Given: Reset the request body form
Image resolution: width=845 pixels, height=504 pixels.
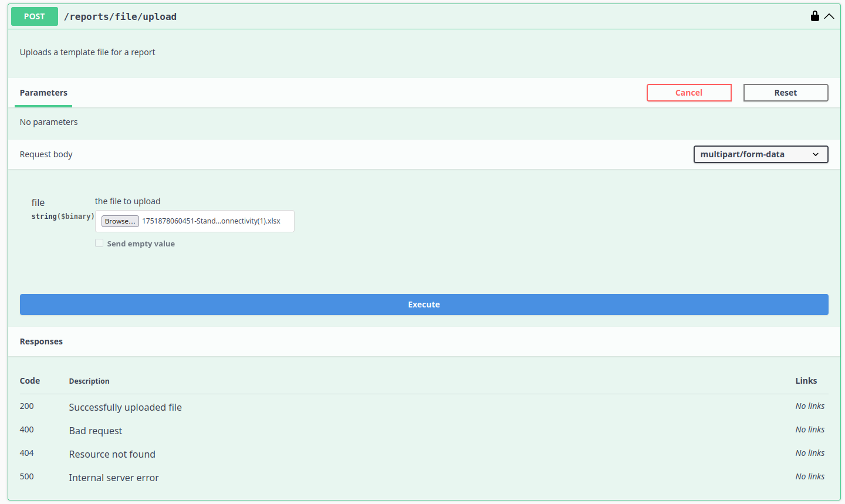Looking at the screenshot, I should (786, 92).
